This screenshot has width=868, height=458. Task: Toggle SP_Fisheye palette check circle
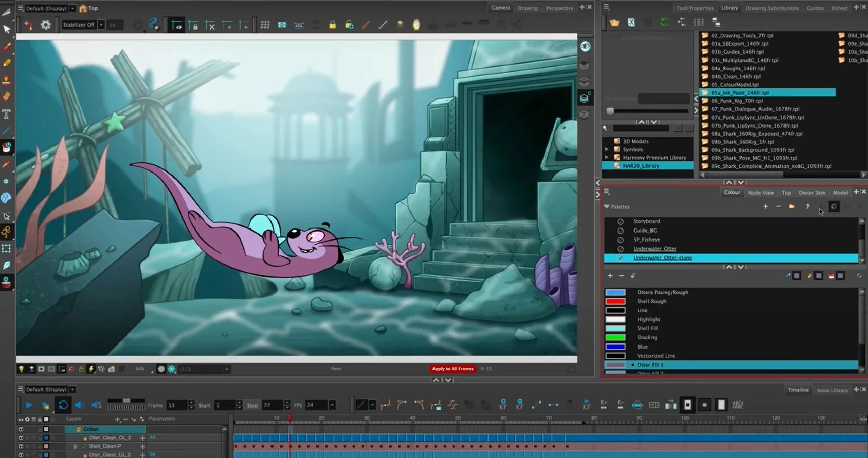tap(620, 240)
